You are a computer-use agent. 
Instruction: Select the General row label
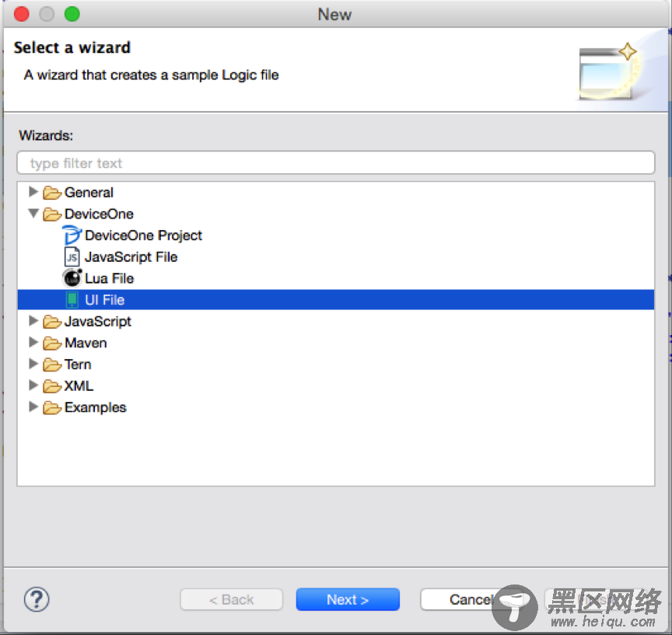[89, 192]
